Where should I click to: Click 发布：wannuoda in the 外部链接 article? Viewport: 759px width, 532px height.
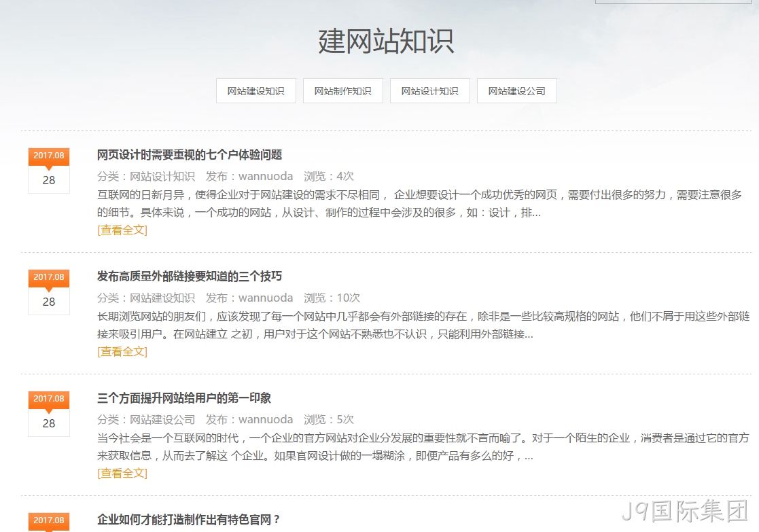point(249,298)
